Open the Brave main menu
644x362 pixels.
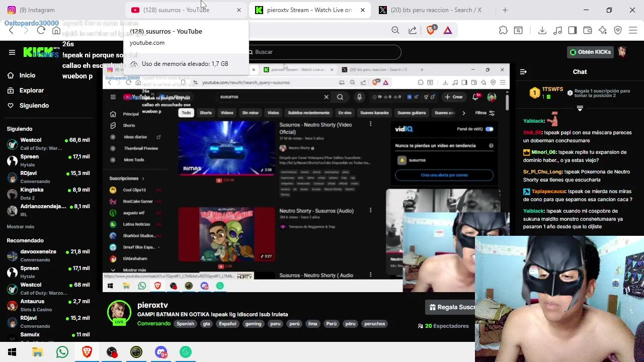(x=633, y=31)
